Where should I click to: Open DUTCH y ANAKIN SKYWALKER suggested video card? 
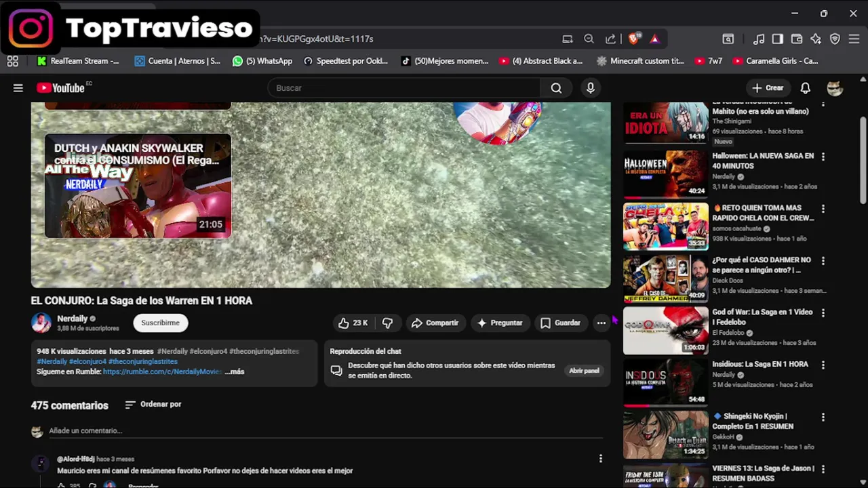(x=138, y=186)
